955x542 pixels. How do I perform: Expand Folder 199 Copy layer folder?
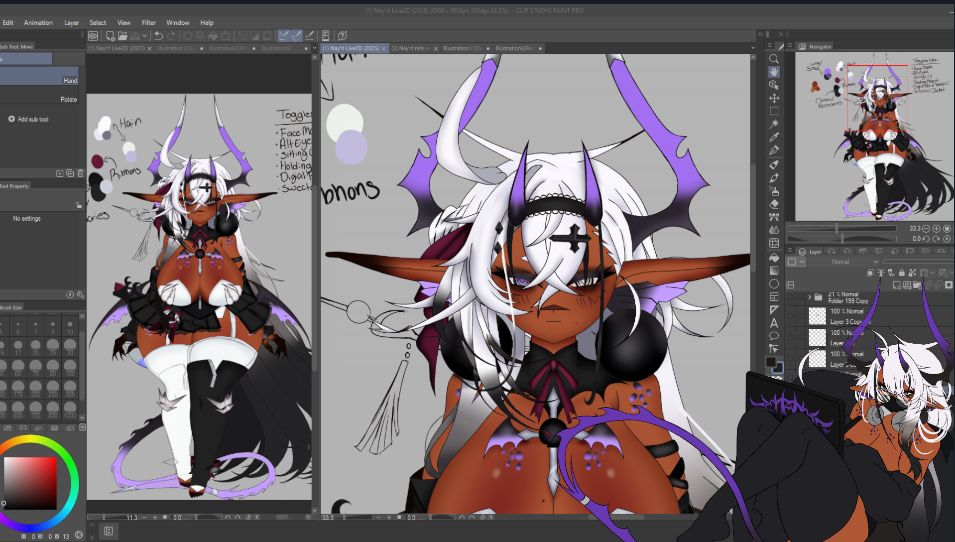(x=809, y=297)
